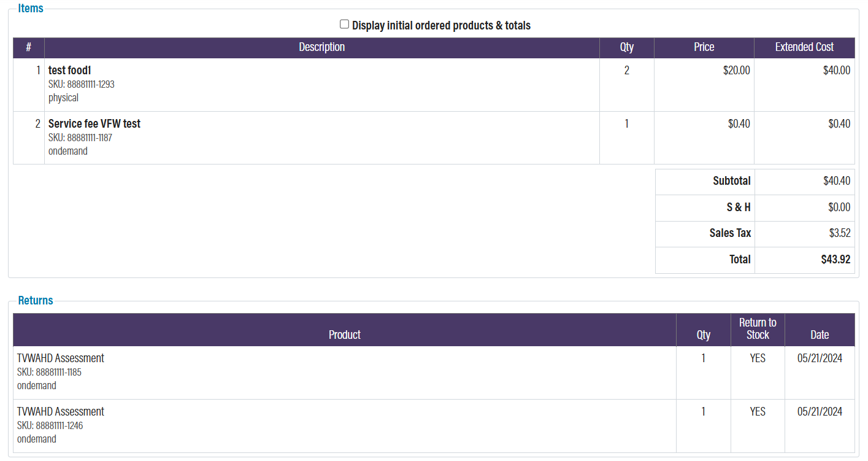
Task: Select the 'test food1' product name
Action: (69, 70)
